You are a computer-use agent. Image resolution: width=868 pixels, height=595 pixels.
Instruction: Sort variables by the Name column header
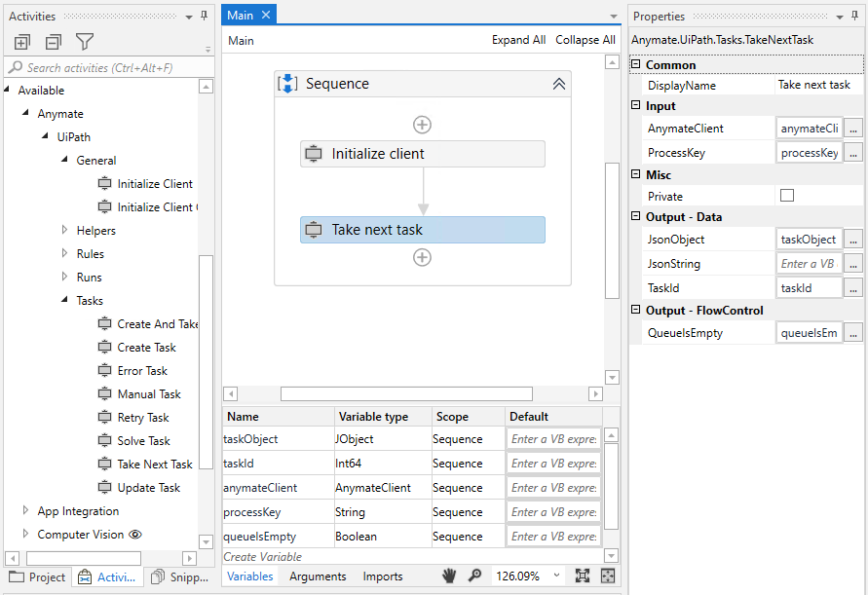point(279,417)
